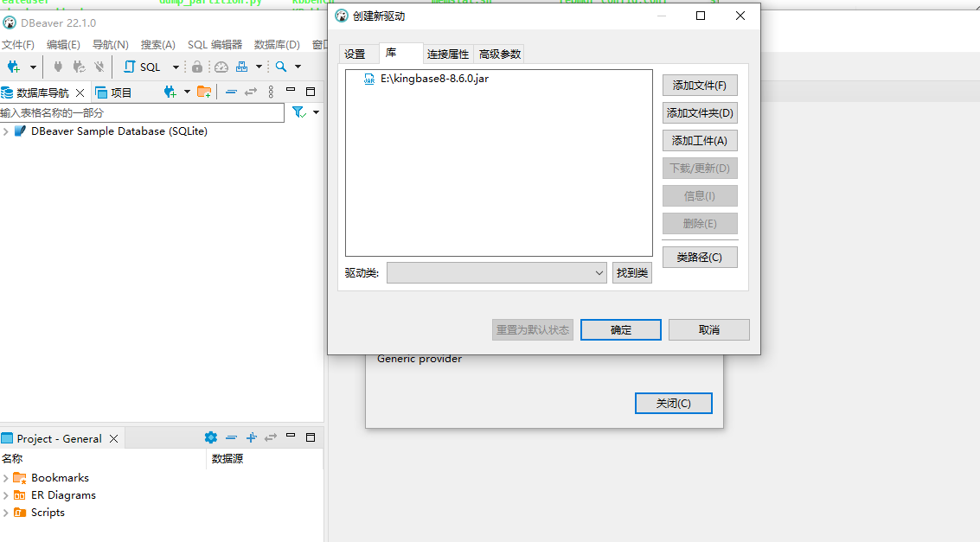Minimize the Project - General panel
The image size is (980, 542).
[291, 435]
